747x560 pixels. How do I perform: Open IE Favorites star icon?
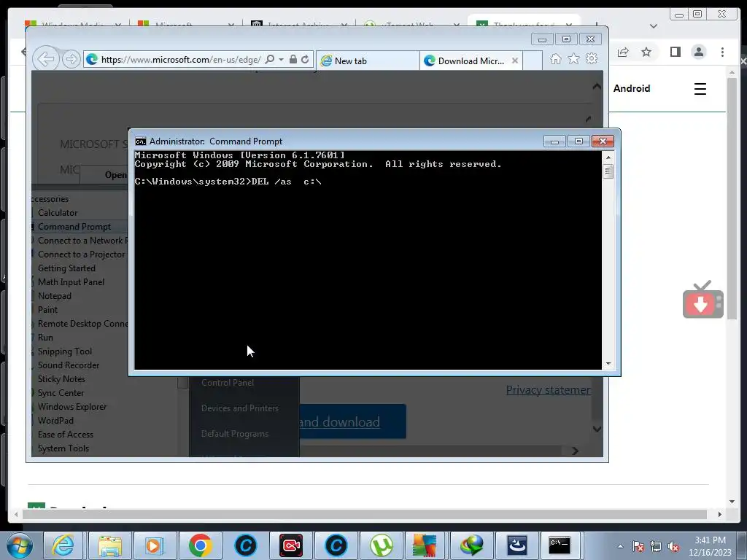click(573, 58)
